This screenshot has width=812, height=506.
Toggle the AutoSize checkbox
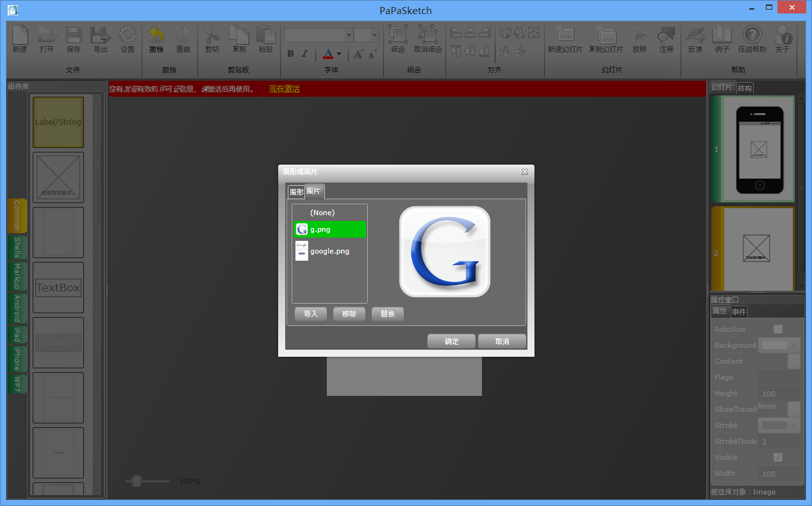pyautogui.click(x=778, y=329)
